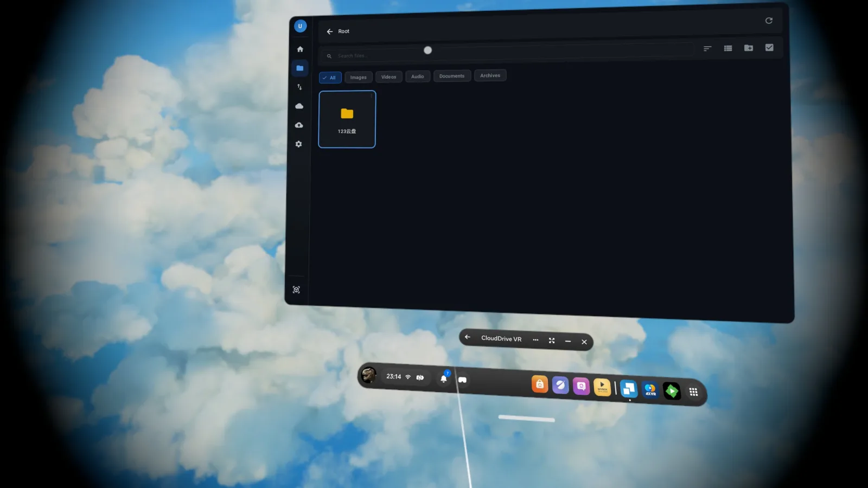Open the purple planet browser app

click(x=560, y=386)
